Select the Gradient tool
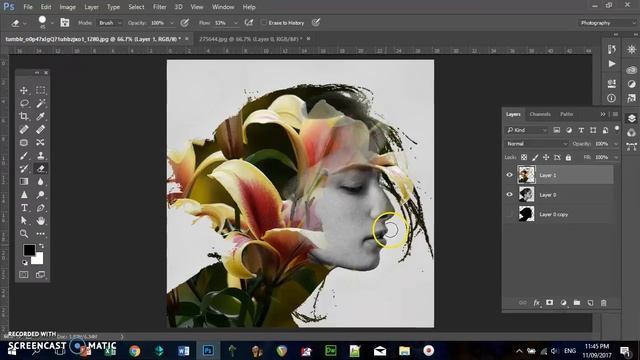This screenshot has width=640, height=360. [x=24, y=182]
